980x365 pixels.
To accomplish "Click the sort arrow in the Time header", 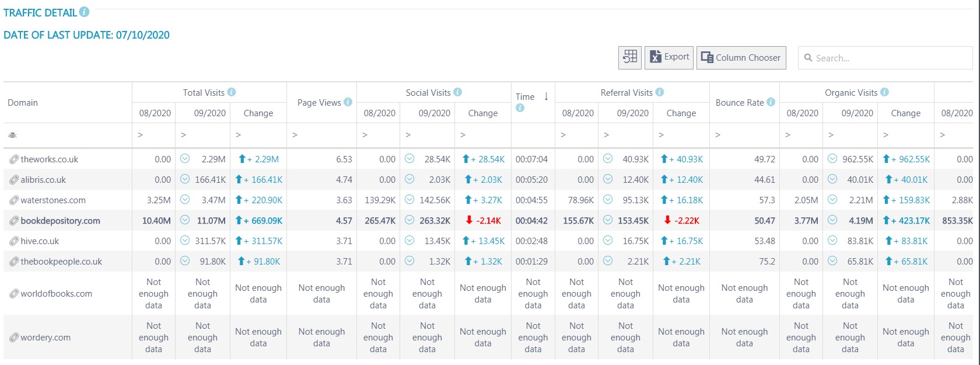I will [546, 96].
